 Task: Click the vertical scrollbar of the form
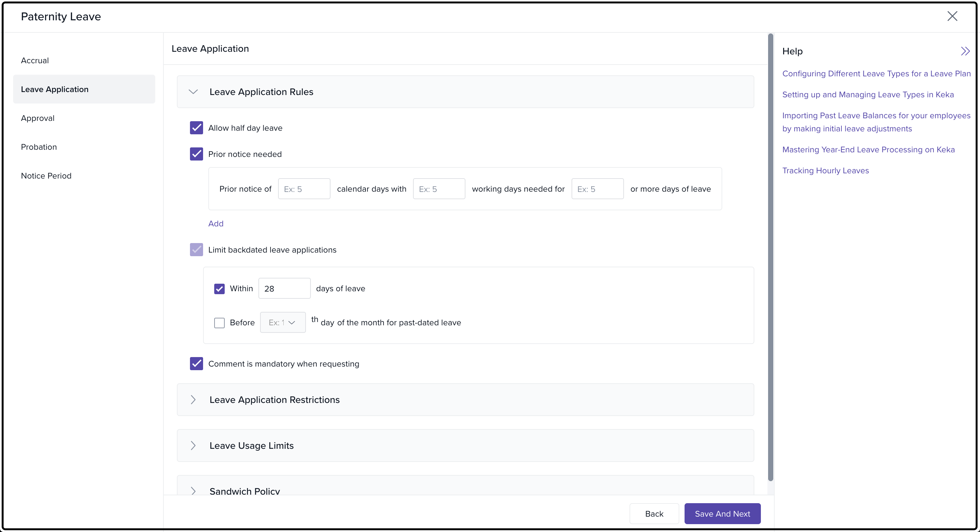770,257
